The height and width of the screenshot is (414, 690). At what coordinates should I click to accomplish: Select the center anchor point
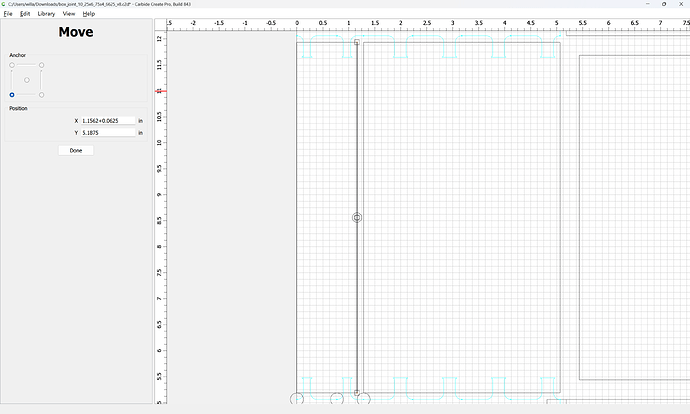pyautogui.click(x=27, y=80)
